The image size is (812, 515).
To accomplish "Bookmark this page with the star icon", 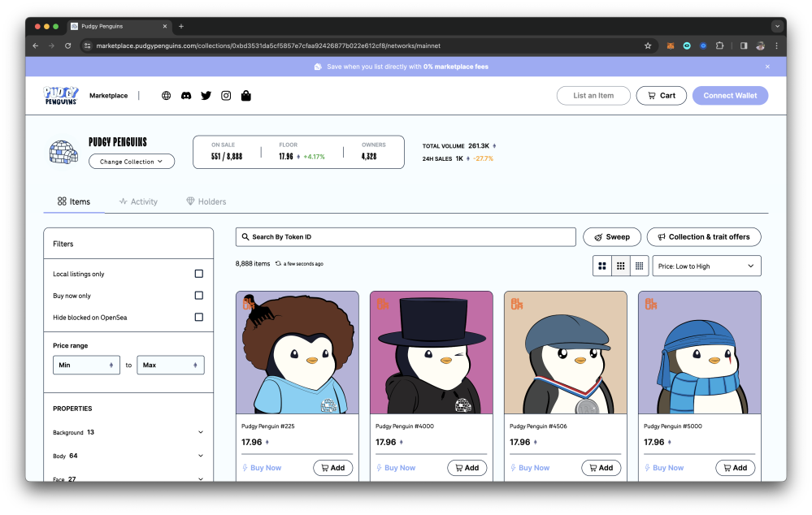I will pos(648,45).
